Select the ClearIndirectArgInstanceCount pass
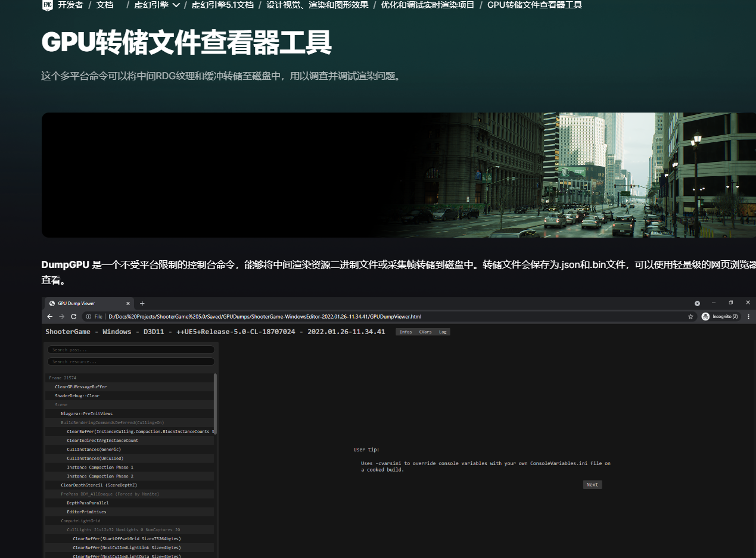The image size is (756, 558). click(x=129, y=440)
